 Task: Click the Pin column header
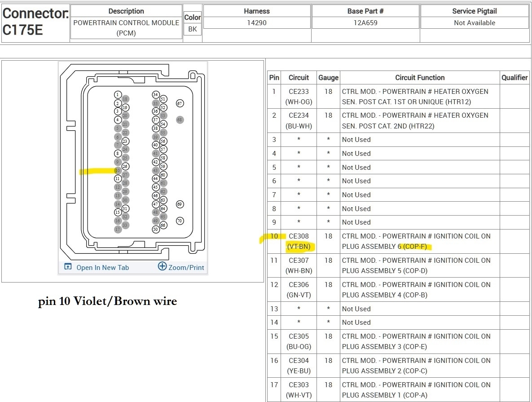(274, 77)
